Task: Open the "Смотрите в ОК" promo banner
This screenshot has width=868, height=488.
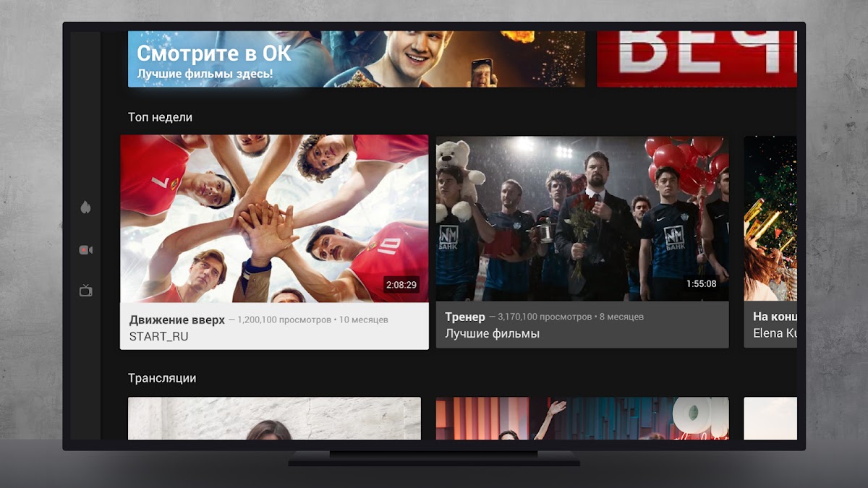Action: (x=356, y=59)
